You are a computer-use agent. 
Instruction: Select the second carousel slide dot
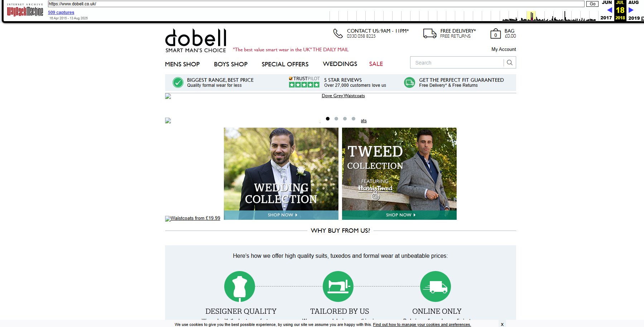tap(336, 119)
